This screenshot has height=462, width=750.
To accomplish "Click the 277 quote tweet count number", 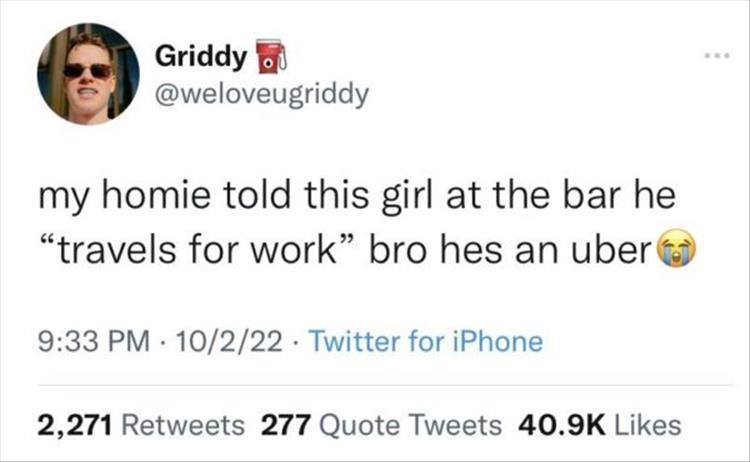I will pos(287,426).
